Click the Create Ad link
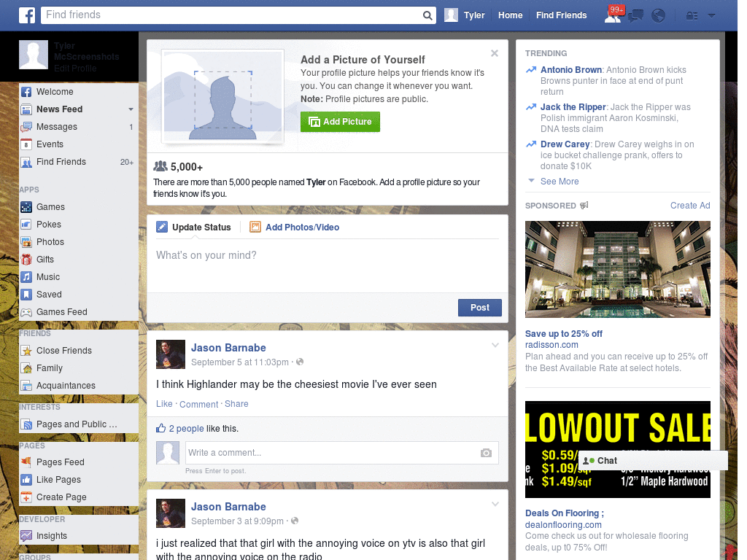Viewport: 747px width, 560px height. point(690,205)
